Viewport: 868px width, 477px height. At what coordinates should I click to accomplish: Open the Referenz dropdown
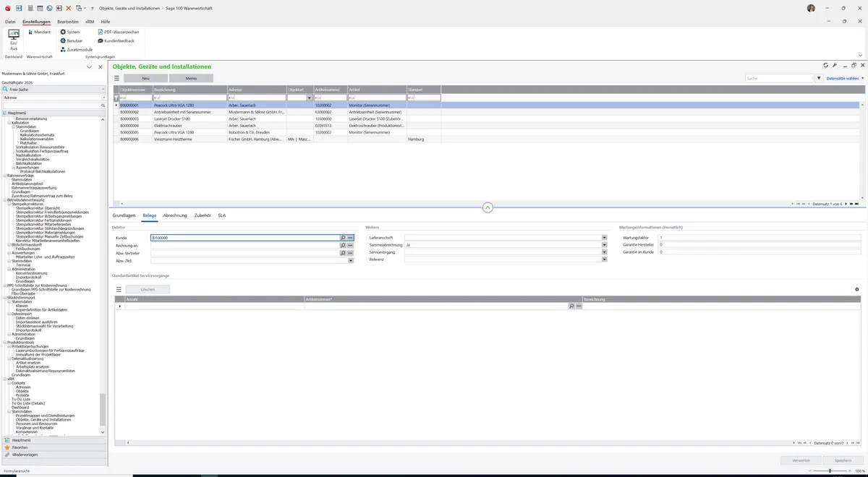604,259
